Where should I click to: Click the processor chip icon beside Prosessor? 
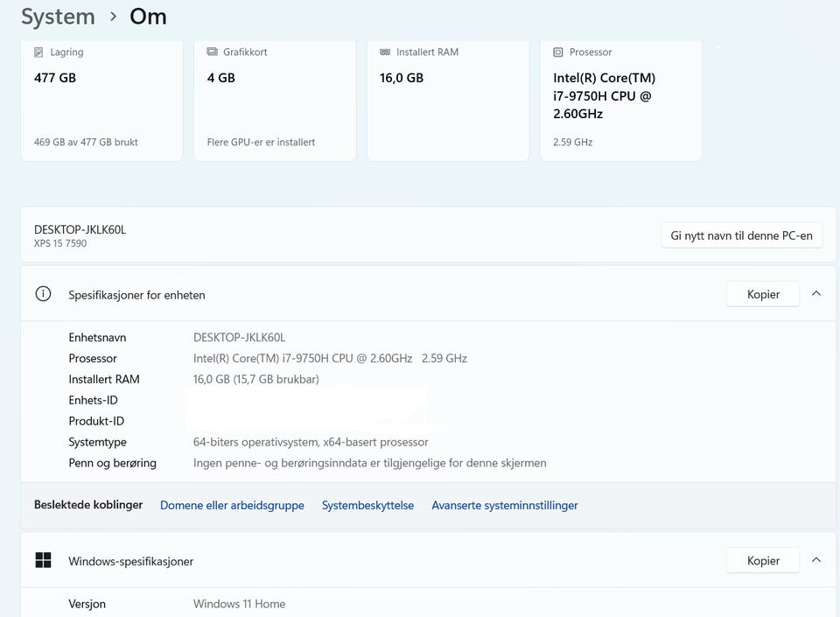click(557, 52)
